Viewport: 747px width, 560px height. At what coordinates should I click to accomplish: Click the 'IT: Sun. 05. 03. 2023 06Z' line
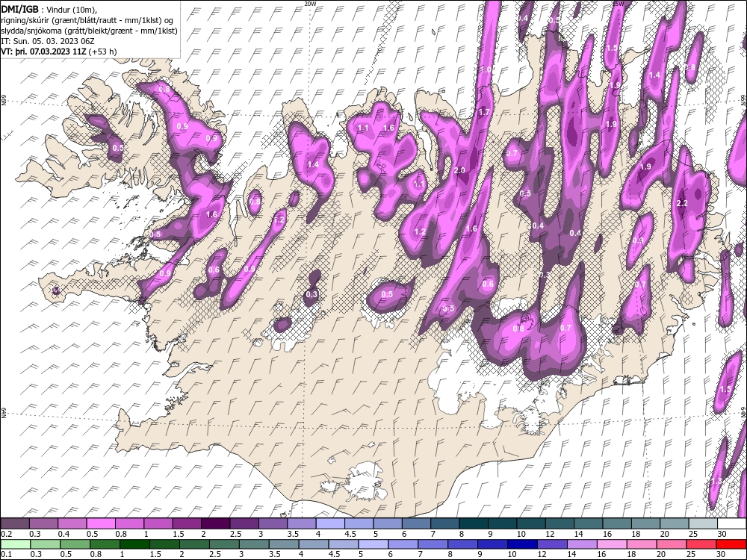pyautogui.click(x=48, y=41)
